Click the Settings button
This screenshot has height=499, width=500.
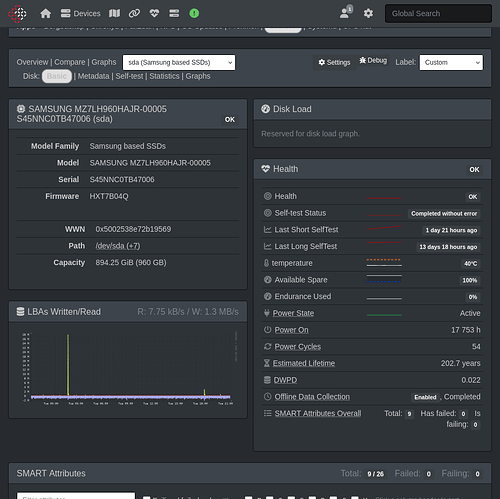(334, 63)
